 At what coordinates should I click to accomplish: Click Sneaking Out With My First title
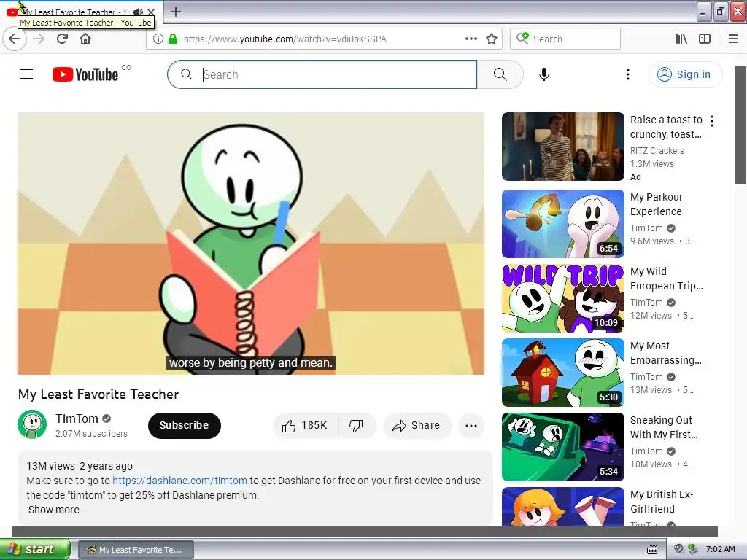(664, 427)
